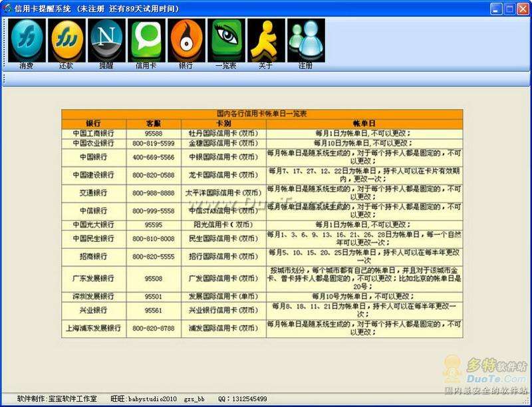Select the 广东发展银行 cell
This screenshot has width=532, height=407.
(x=94, y=279)
